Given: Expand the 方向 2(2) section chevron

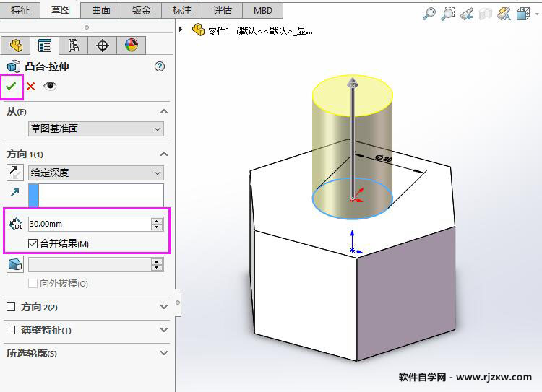Looking at the screenshot, I should pos(164,307).
